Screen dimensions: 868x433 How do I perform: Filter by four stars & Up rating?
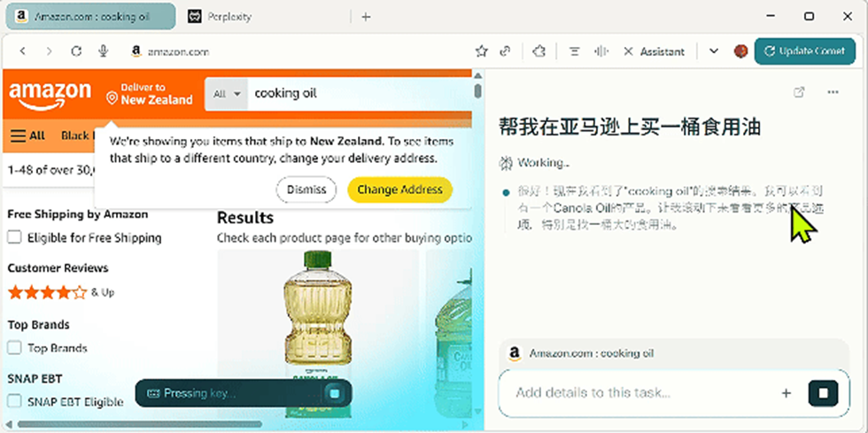click(x=61, y=292)
